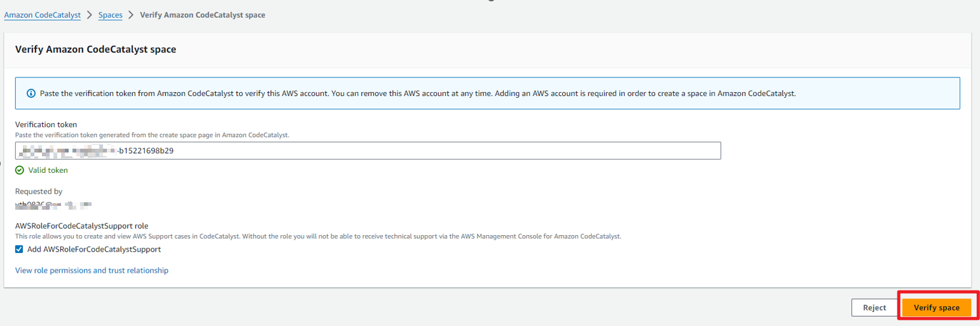Click the Valid token status text

tap(48, 170)
